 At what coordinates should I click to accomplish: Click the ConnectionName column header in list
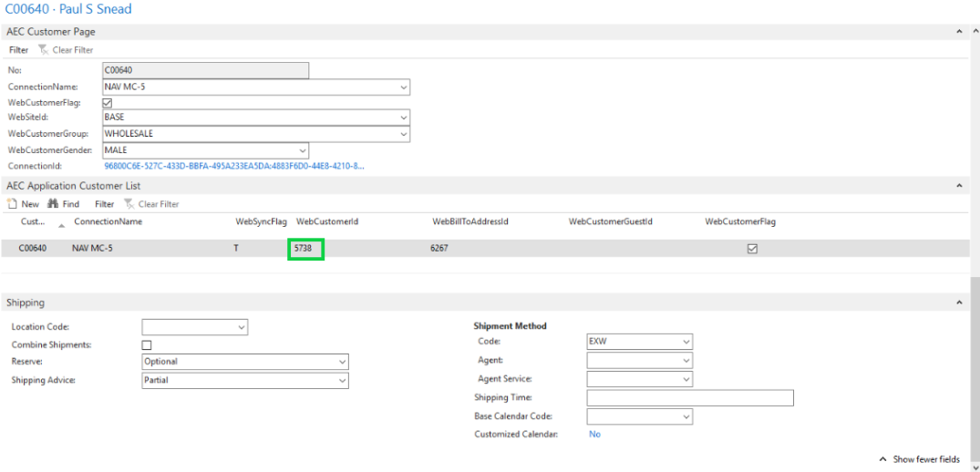(x=108, y=221)
